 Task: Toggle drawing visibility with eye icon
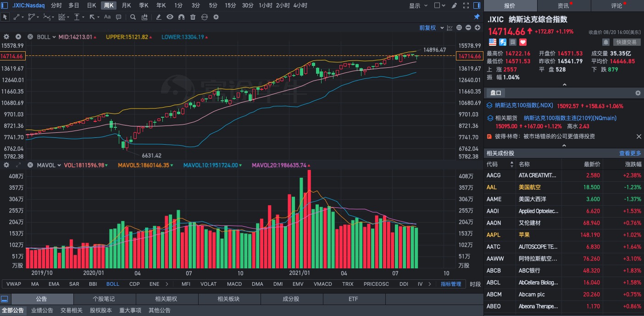click(x=170, y=17)
